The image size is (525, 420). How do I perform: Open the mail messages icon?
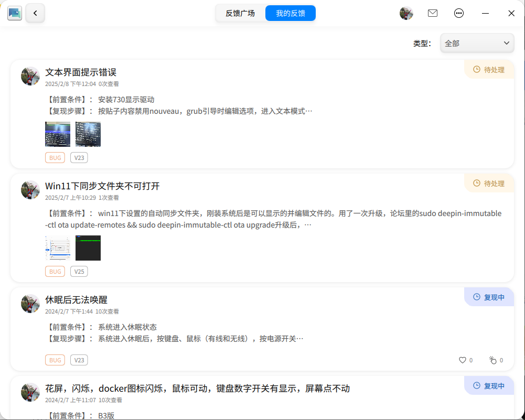tap(433, 13)
